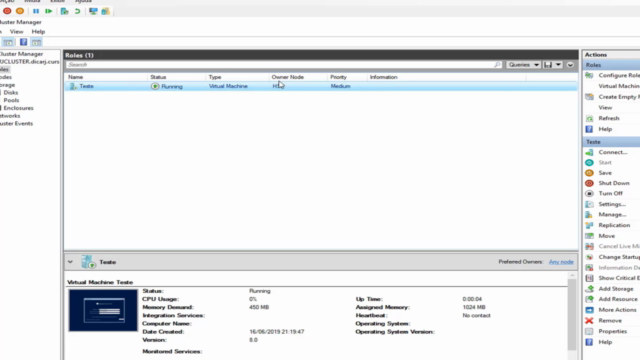Click Add Resource action
The height and width of the screenshot is (360, 640).
click(618, 299)
